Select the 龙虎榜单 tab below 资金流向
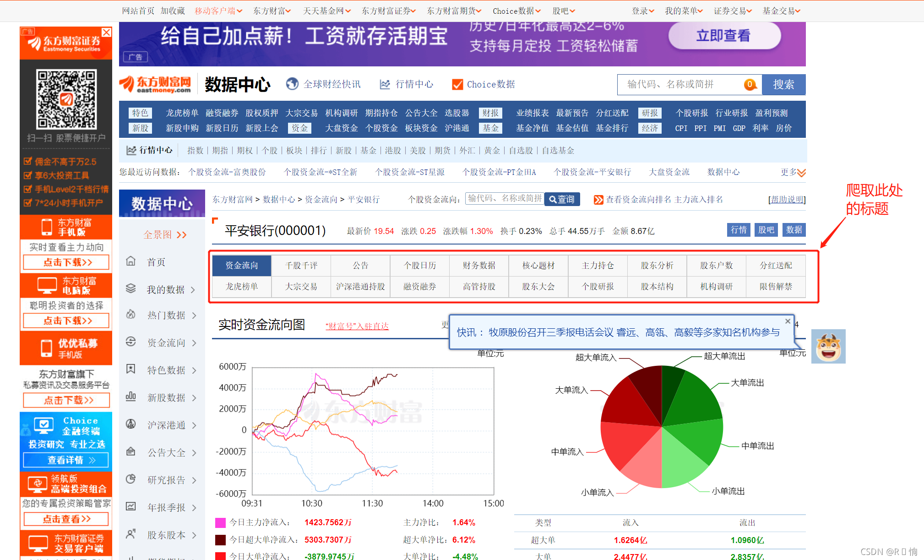 [x=242, y=287]
